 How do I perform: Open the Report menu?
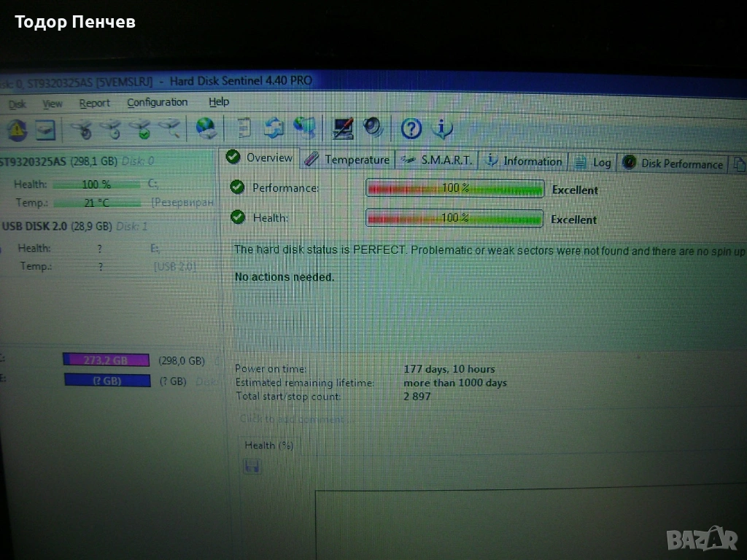[x=94, y=104]
